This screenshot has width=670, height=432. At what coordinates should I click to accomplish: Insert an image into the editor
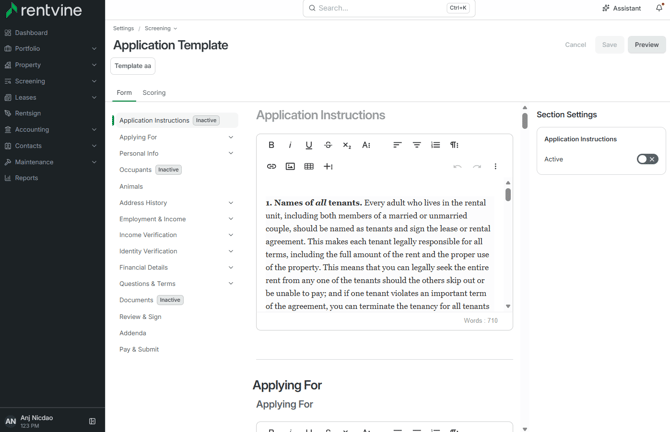tap(290, 166)
